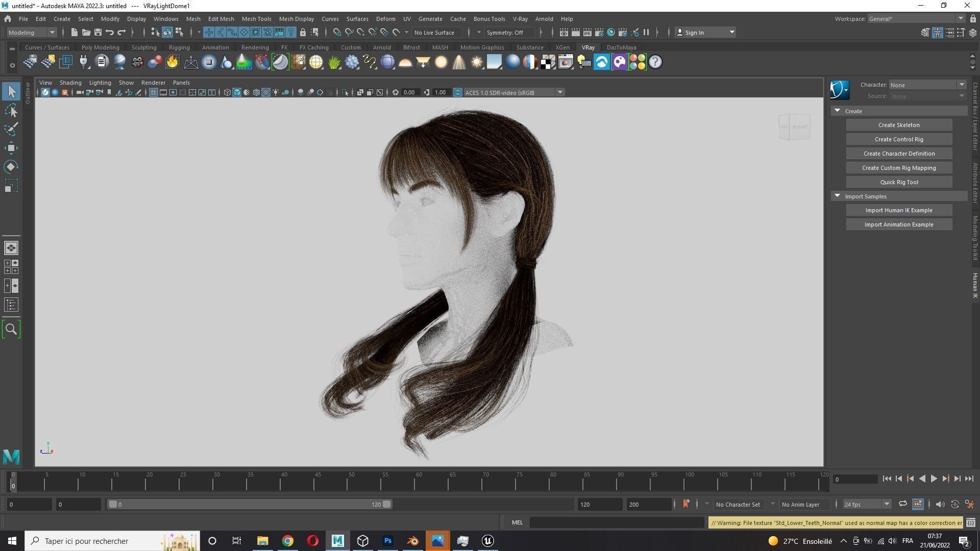
Task: Toggle view transform ON button
Action: pyautogui.click(x=457, y=92)
